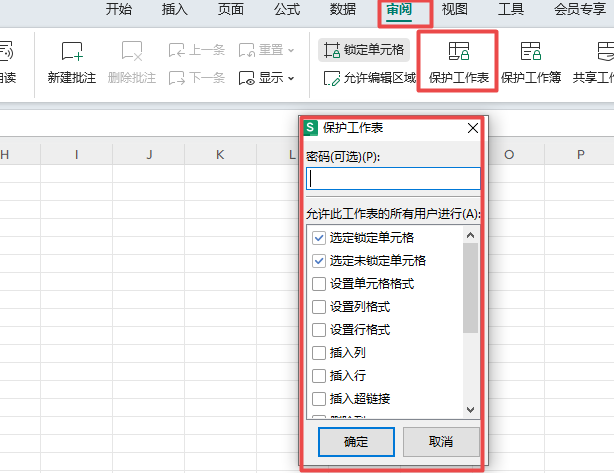Select column H header
The image size is (614, 473).
[20, 155]
